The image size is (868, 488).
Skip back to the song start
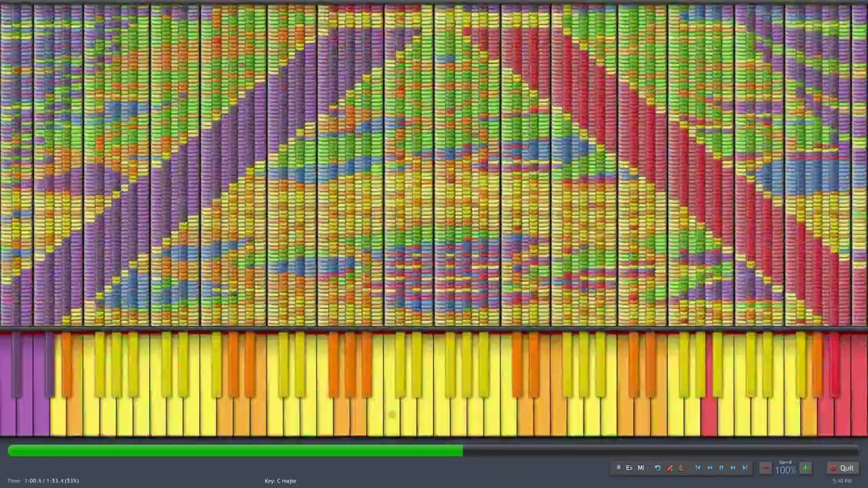tap(698, 468)
